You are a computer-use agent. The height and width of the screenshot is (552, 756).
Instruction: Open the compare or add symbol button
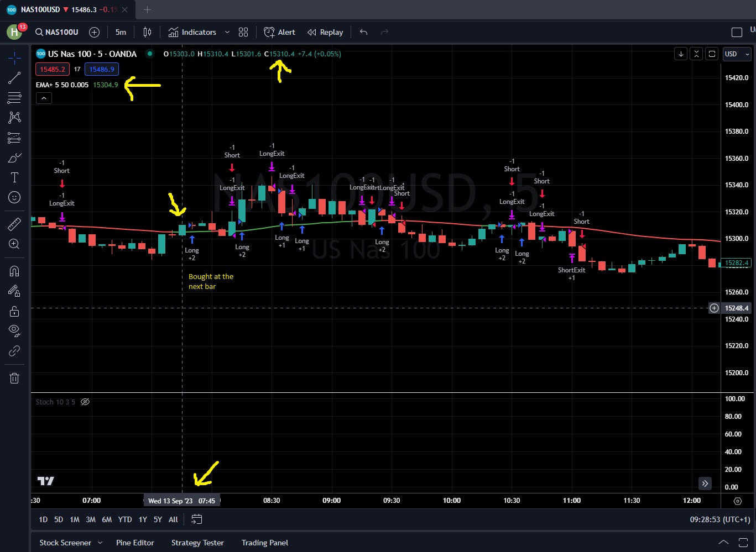[94, 32]
